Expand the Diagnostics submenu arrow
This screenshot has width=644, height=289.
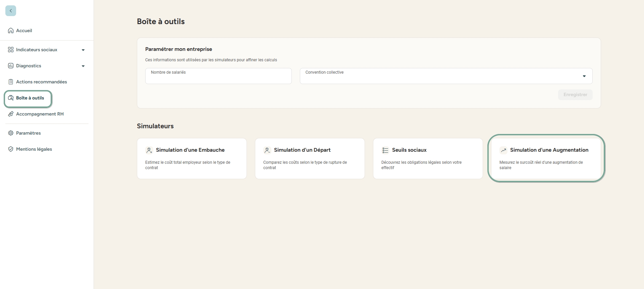83,66
